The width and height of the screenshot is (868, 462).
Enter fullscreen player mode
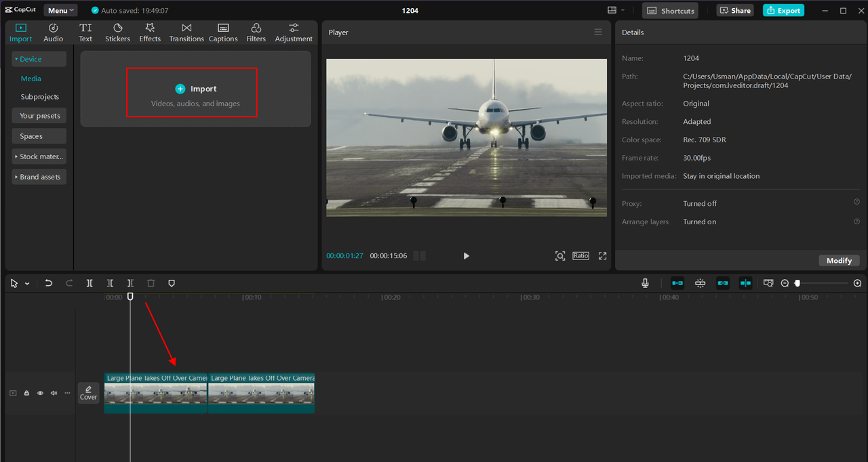click(602, 255)
